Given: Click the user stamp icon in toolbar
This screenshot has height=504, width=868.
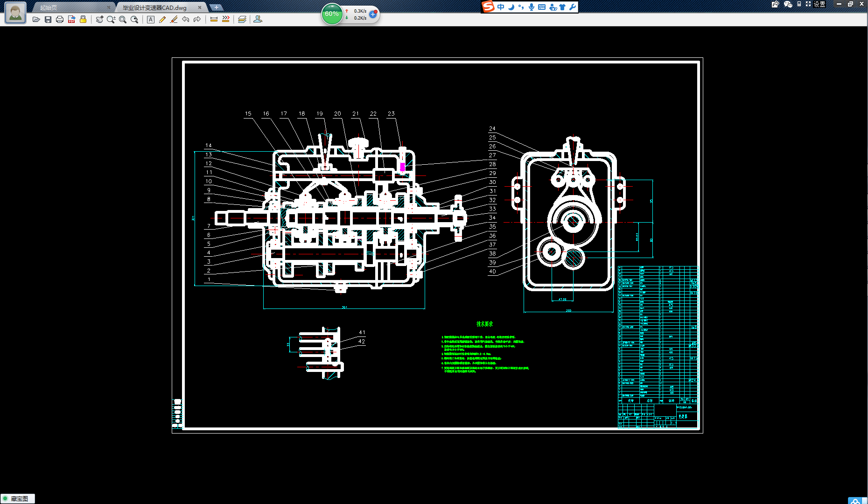Looking at the screenshot, I should [258, 20].
